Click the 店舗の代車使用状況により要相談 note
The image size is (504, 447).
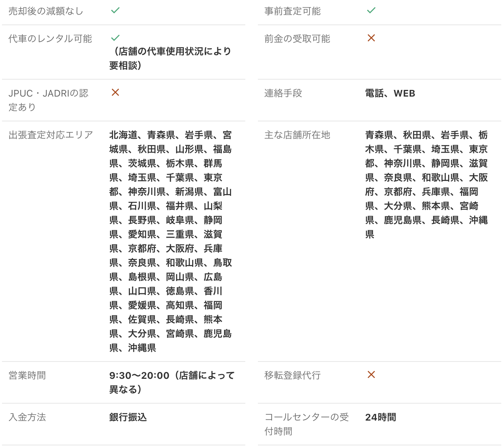pos(170,58)
